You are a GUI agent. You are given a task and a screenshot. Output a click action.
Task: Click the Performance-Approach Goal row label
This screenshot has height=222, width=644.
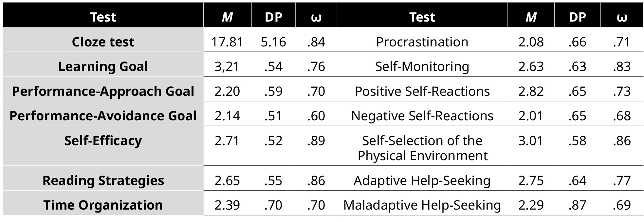tap(103, 91)
